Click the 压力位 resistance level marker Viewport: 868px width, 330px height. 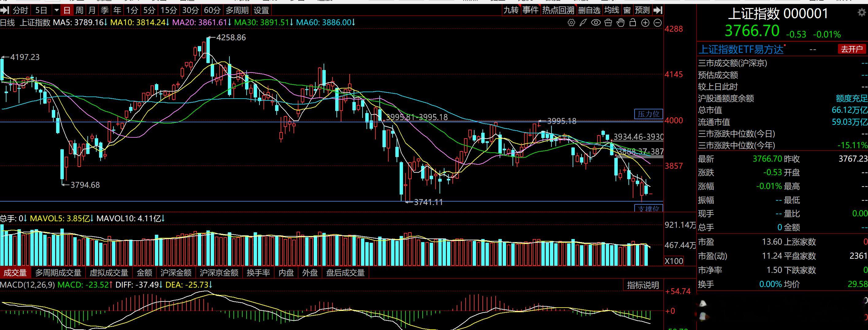click(648, 114)
